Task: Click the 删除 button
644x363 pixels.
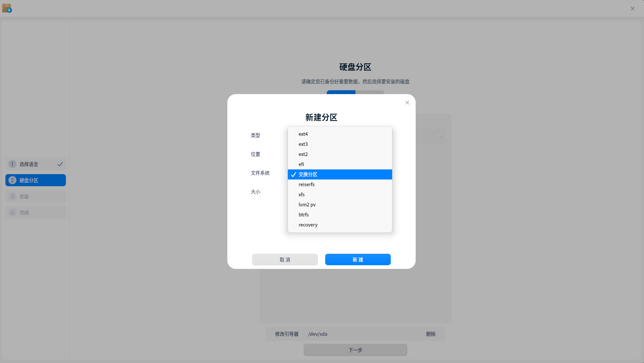Action: [x=431, y=334]
